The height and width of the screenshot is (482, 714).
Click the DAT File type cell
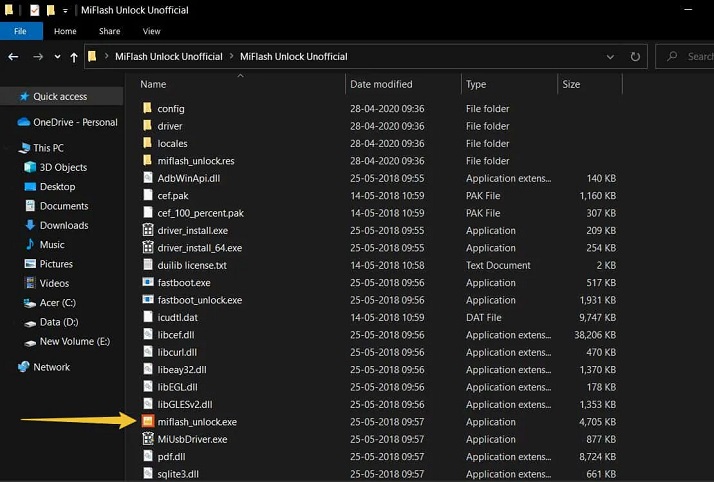(483, 317)
